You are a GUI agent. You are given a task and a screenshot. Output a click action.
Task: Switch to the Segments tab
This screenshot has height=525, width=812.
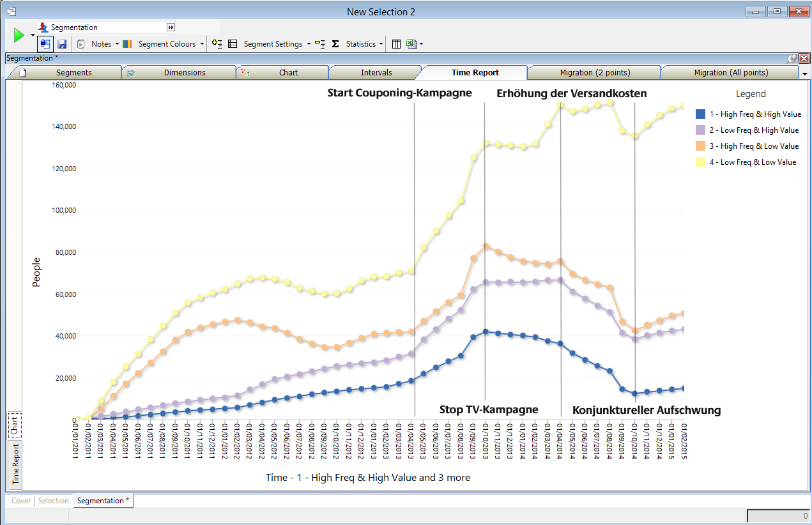click(x=74, y=72)
